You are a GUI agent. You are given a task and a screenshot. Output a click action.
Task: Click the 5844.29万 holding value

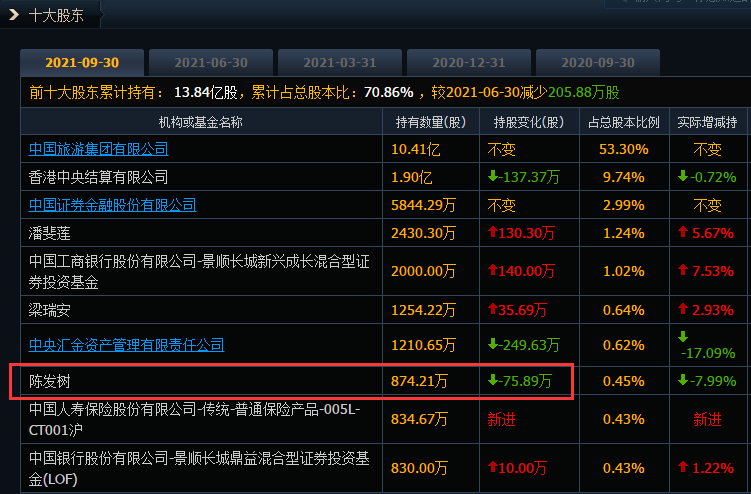pos(423,205)
